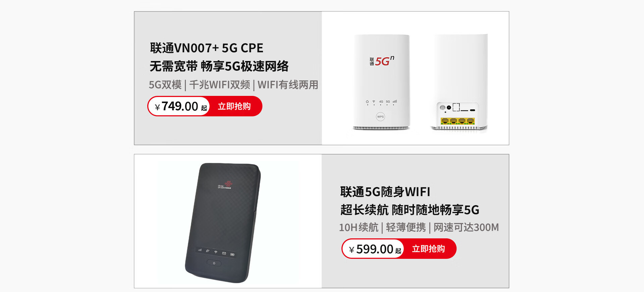The image size is (644, 292).
Task: Open the 联通VN007+ 5G CPE title
Action: click(207, 48)
